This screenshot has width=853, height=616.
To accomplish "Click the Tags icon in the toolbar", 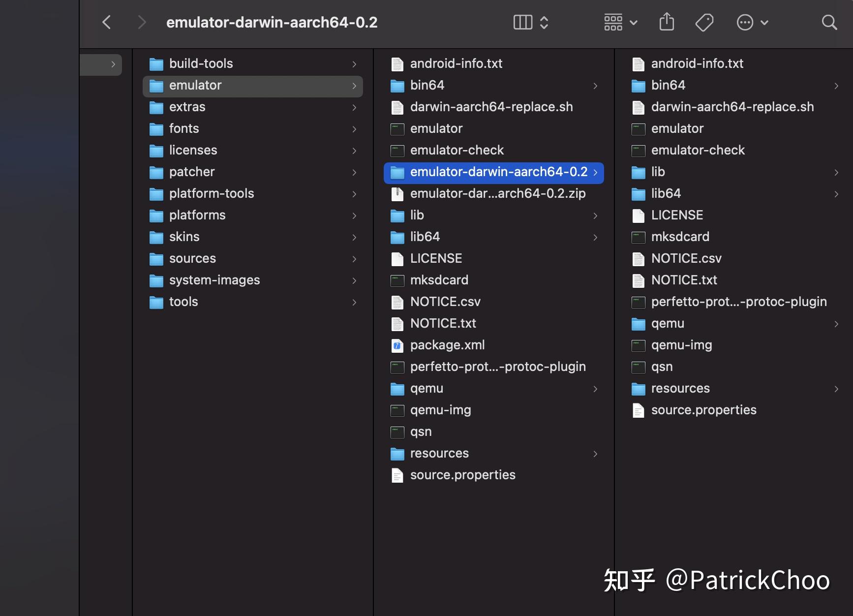I will pos(704,22).
